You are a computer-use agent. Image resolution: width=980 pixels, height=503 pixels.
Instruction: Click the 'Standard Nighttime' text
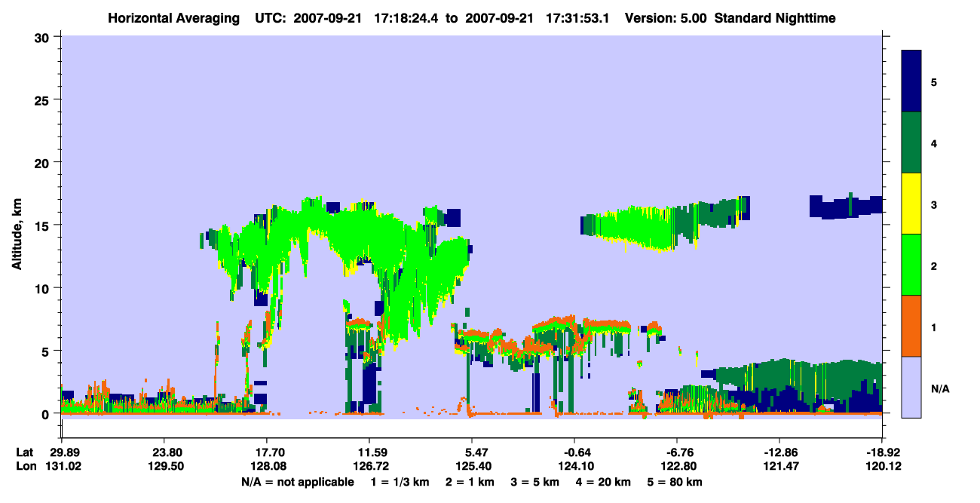(775, 17)
